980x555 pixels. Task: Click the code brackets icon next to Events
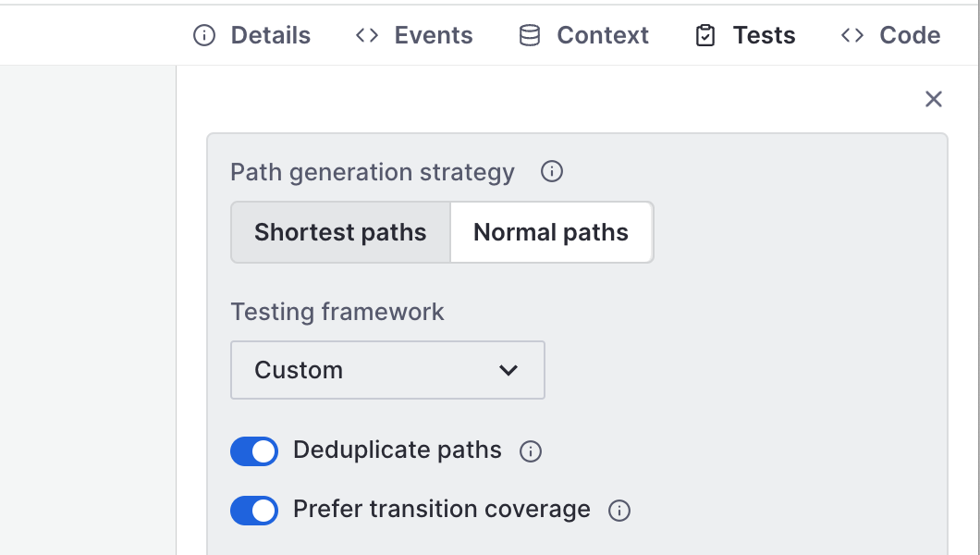click(366, 35)
